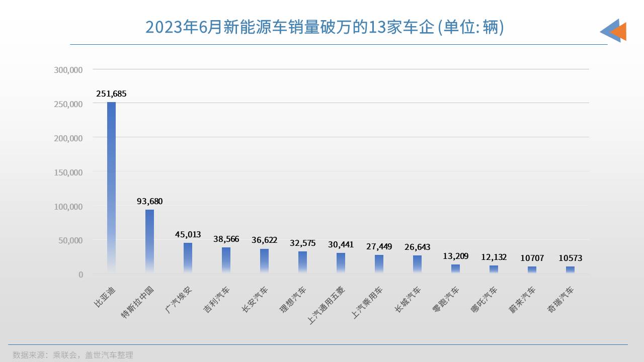Click the 零跑汽车 axis label

[x=446, y=300]
